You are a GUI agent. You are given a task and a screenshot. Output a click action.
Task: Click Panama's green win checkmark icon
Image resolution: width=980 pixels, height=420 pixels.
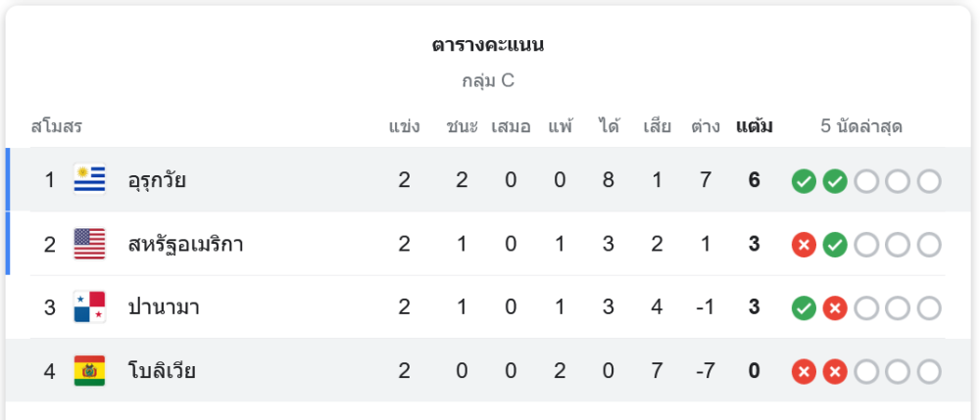coord(804,308)
